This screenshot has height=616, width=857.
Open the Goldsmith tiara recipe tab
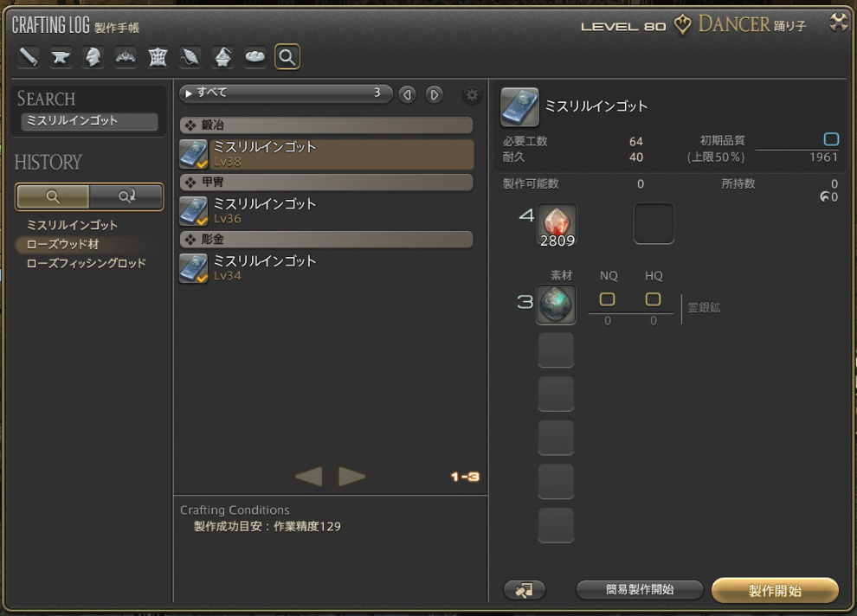(126, 56)
